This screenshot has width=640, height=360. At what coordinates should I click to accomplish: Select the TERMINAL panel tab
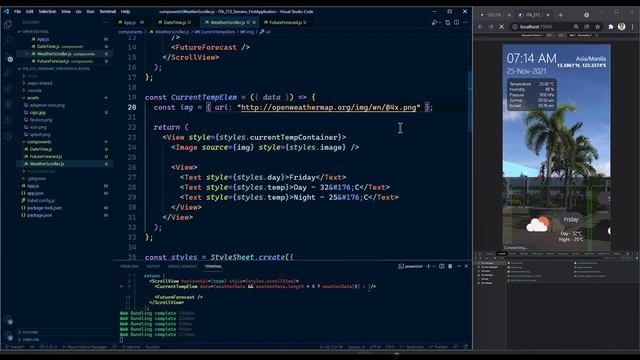click(213, 267)
